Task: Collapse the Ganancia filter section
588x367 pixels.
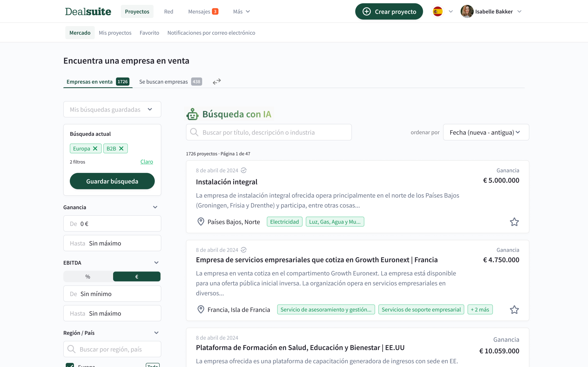Action: click(x=155, y=207)
